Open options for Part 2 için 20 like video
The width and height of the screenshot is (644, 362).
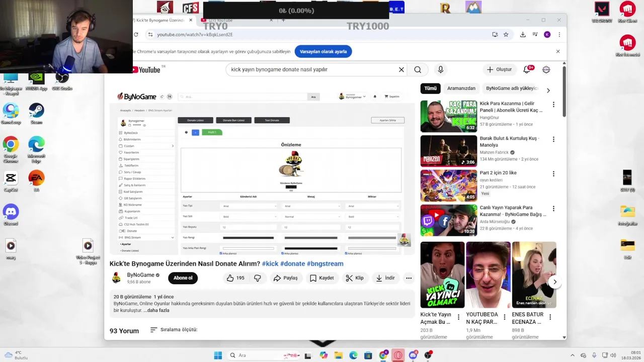pos(553,174)
